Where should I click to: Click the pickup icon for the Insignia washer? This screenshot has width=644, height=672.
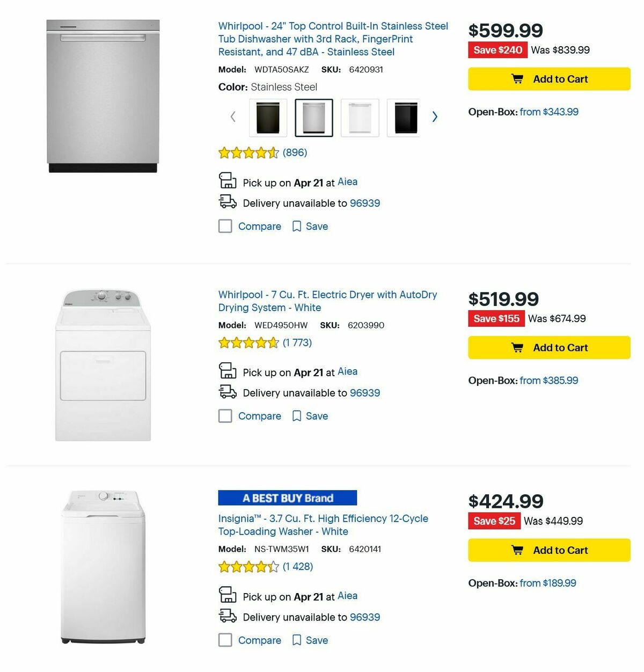tap(228, 596)
